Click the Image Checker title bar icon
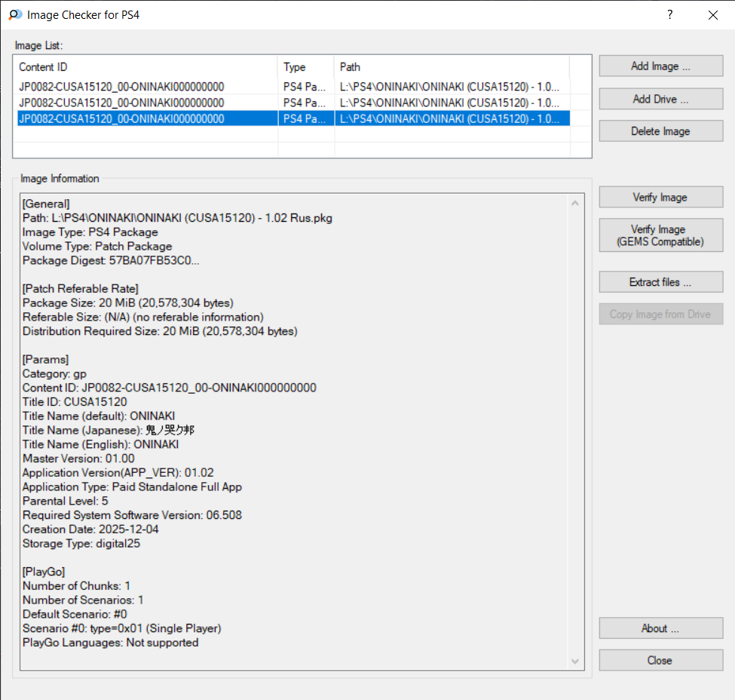735x700 pixels. click(x=15, y=14)
